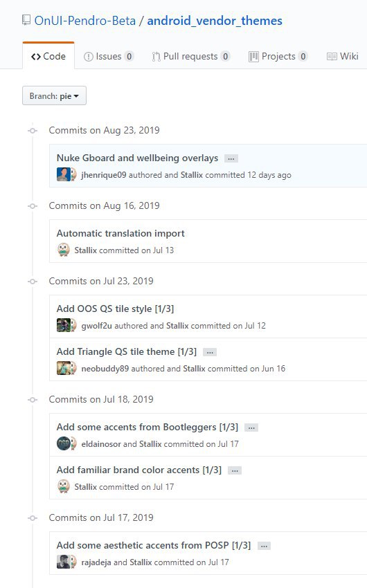Image resolution: width=367 pixels, height=588 pixels.
Task: Open the Pull requests tab
Action: (191, 56)
